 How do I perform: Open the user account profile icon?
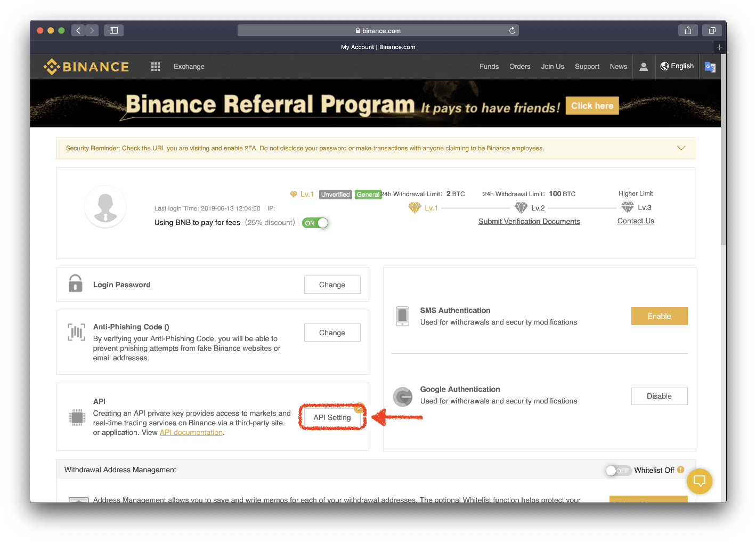[644, 67]
